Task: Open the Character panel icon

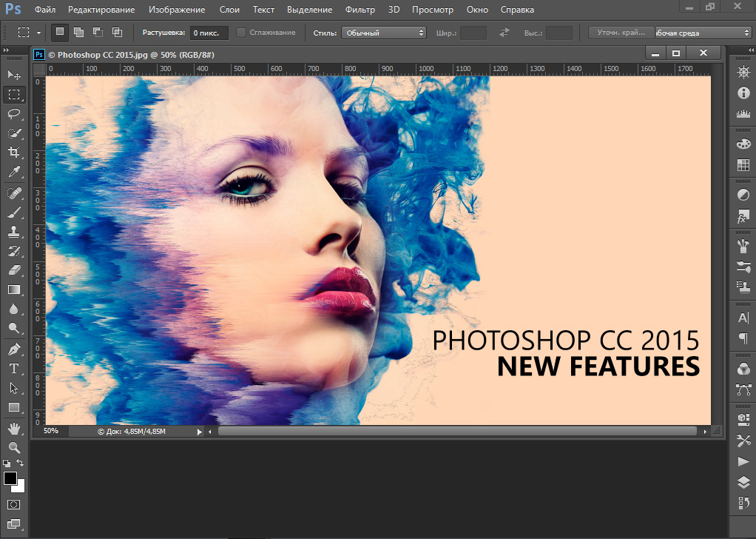Action: point(743,318)
